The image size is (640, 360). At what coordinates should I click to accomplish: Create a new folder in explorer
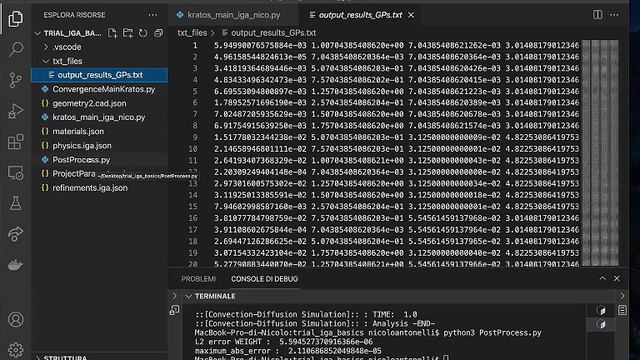coord(128,33)
